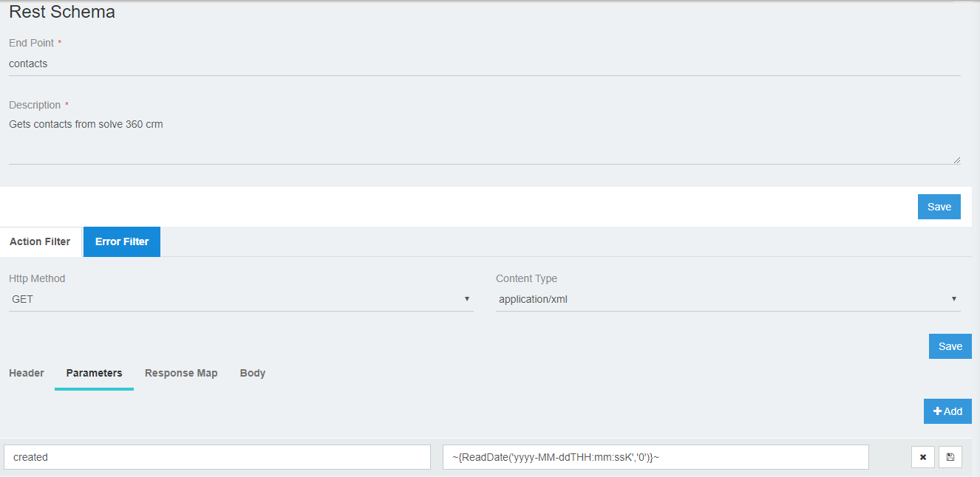Screen dimensions: 980x477
Task: Open the Header tab
Action: click(x=27, y=373)
